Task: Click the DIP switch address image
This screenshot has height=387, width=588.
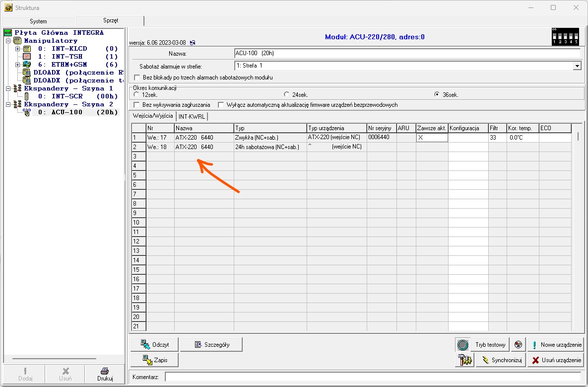Action: (565, 37)
